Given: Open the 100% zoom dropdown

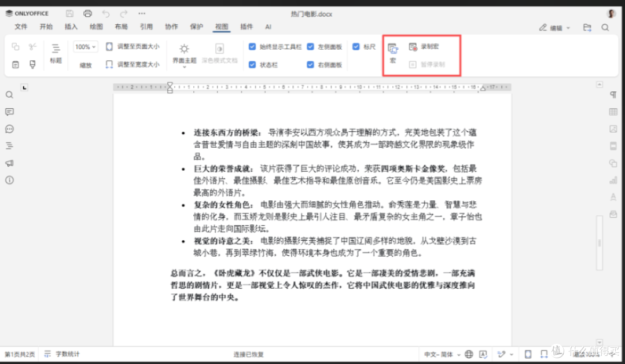Looking at the screenshot, I should click(x=85, y=47).
